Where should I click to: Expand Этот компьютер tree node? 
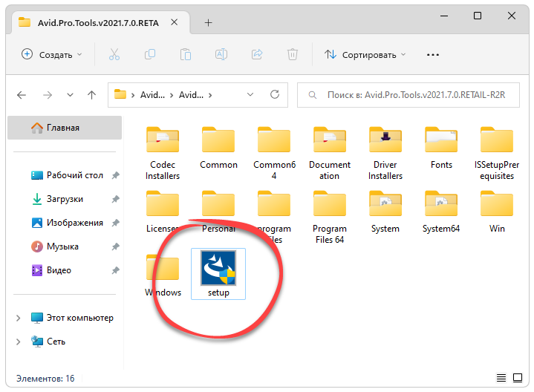click(x=18, y=318)
